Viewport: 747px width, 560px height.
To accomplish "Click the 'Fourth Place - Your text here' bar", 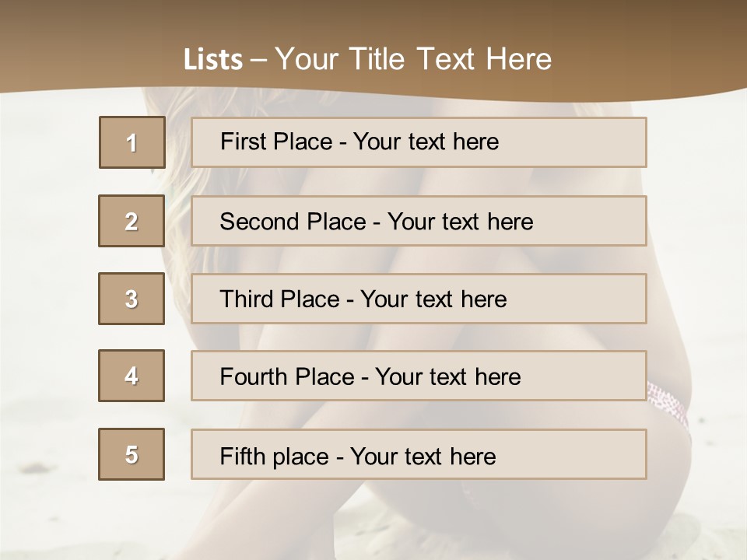I will [419, 376].
